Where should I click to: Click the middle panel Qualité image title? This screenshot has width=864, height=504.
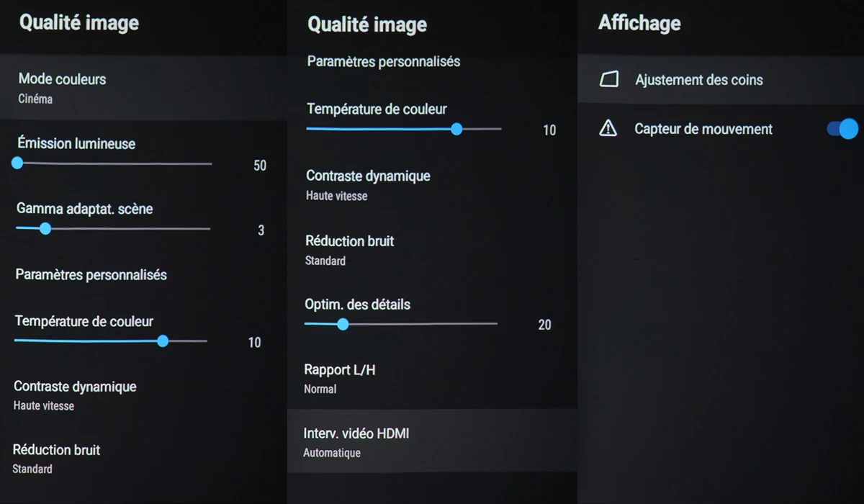click(x=367, y=24)
